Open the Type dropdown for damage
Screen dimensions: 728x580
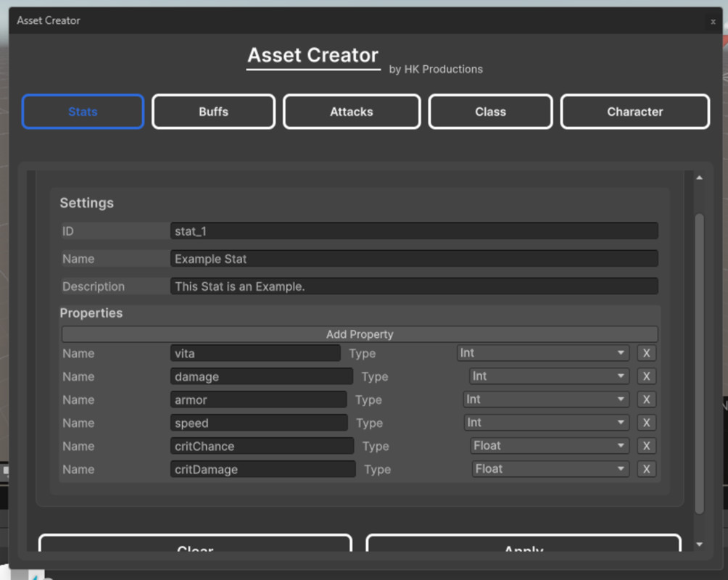click(547, 376)
